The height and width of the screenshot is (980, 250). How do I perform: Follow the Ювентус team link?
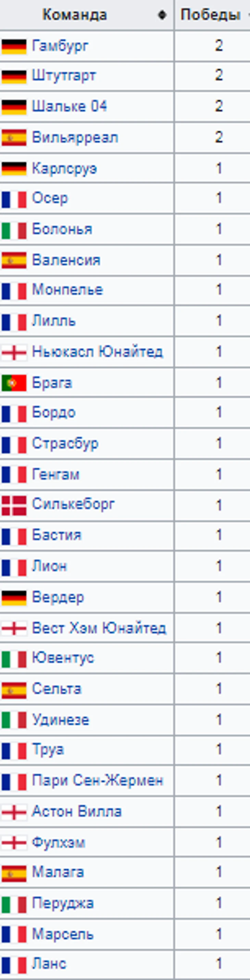[x=63, y=658]
